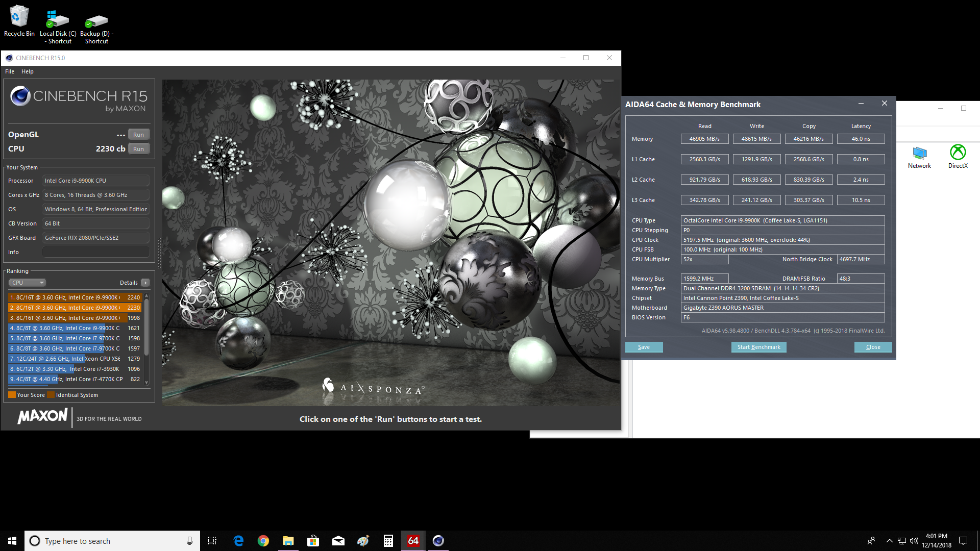Maximize the Cinebench window

[586, 58]
